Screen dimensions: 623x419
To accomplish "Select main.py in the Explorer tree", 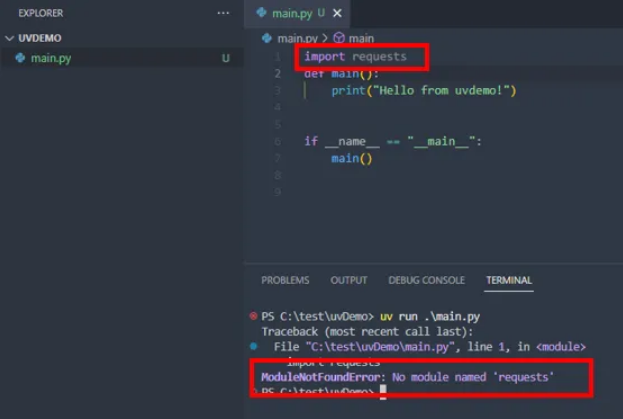I will click(x=50, y=58).
